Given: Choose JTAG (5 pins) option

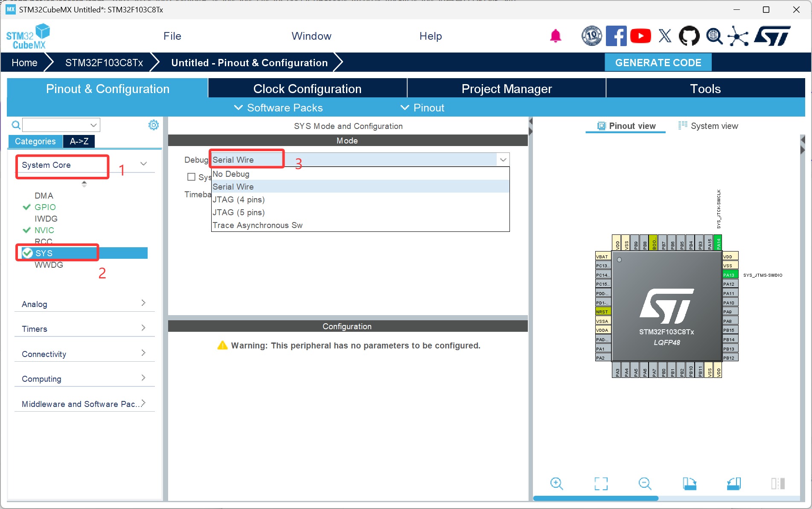Looking at the screenshot, I should point(361,212).
